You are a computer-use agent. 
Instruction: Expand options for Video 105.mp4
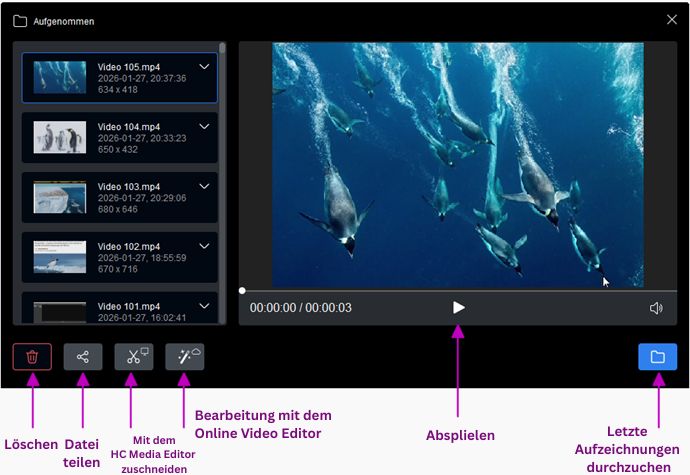coord(204,67)
